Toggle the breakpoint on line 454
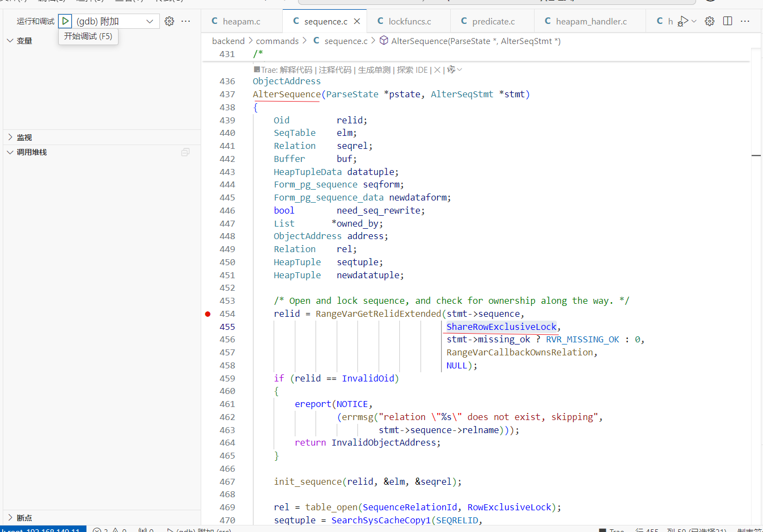This screenshot has width=763, height=532. pos(208,314)
